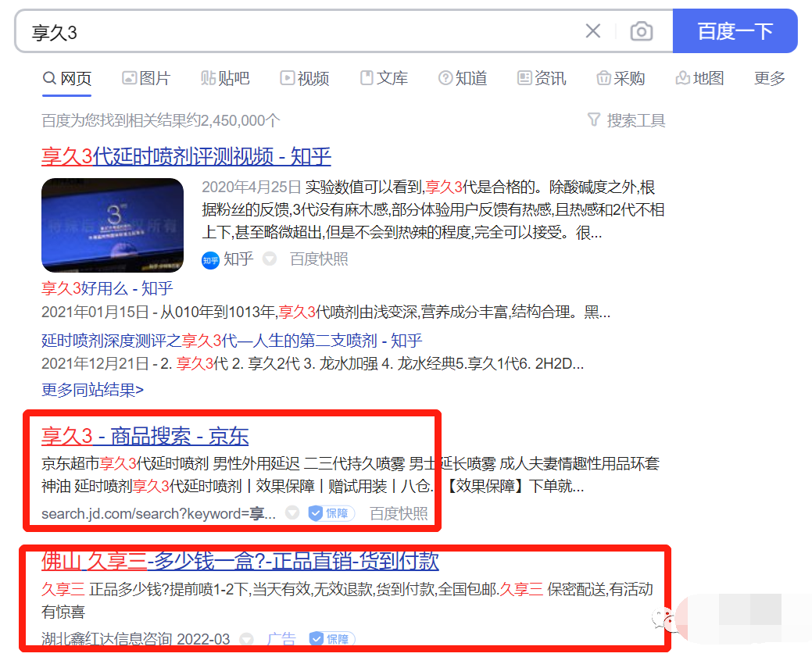Screen dimensions: 812x657
Task: Switch to the 图片 tab
Action: tap(146, 78)
